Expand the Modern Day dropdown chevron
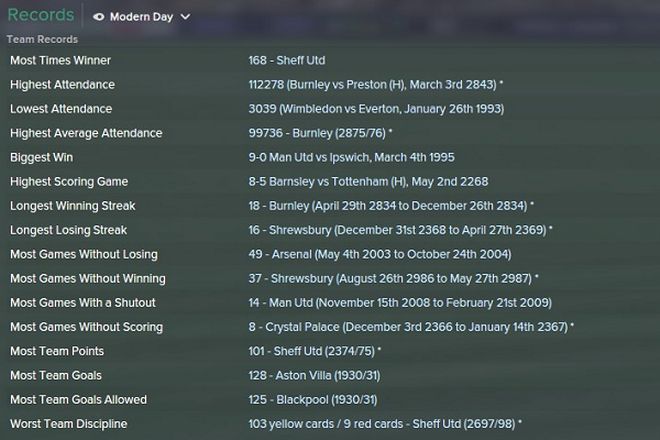 185,17
